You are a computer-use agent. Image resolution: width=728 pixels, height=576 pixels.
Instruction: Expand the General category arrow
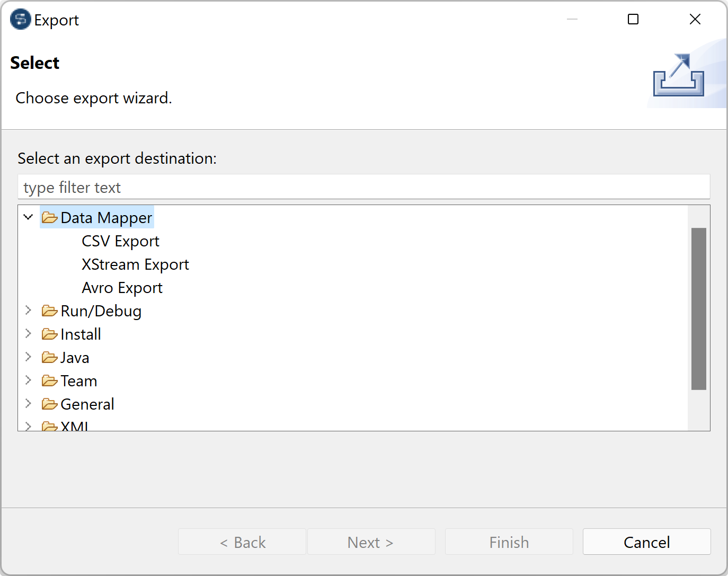[29, 404]
